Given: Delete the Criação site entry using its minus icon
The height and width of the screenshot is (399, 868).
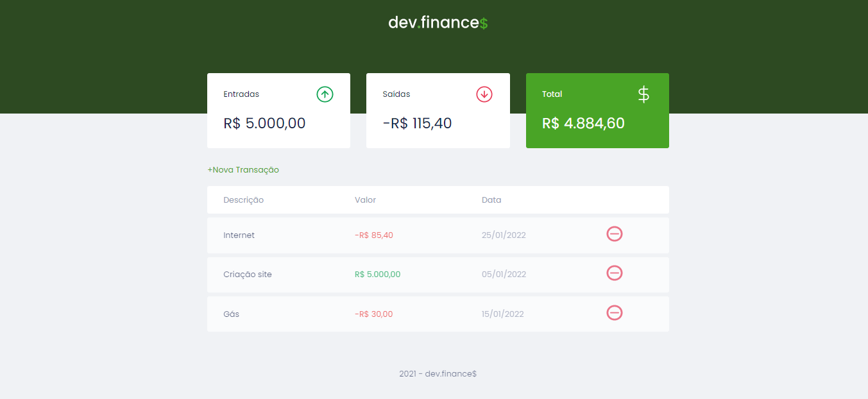Looking at the screenshot, I should point(614,273).
